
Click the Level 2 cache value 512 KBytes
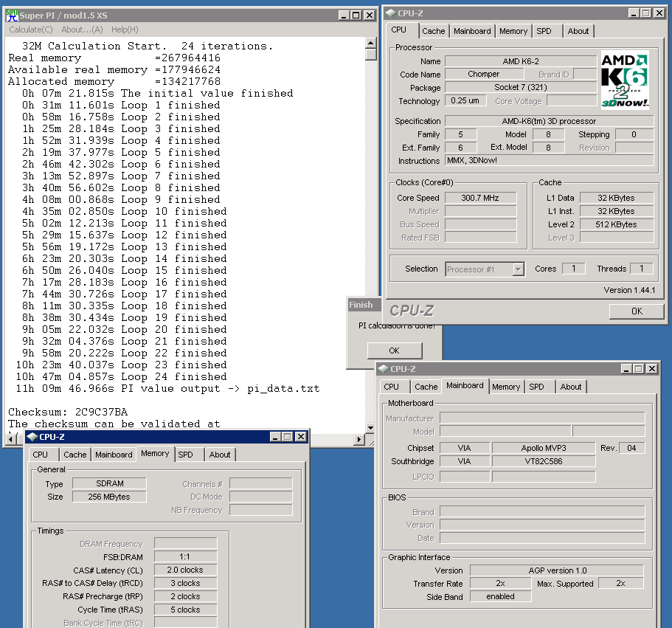point(616,224)
